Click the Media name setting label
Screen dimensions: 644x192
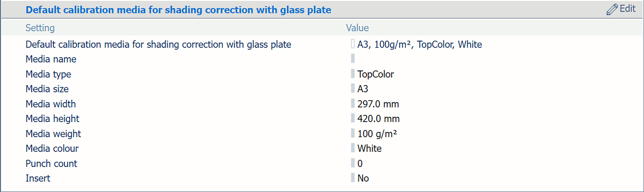(x=51, y=59)
